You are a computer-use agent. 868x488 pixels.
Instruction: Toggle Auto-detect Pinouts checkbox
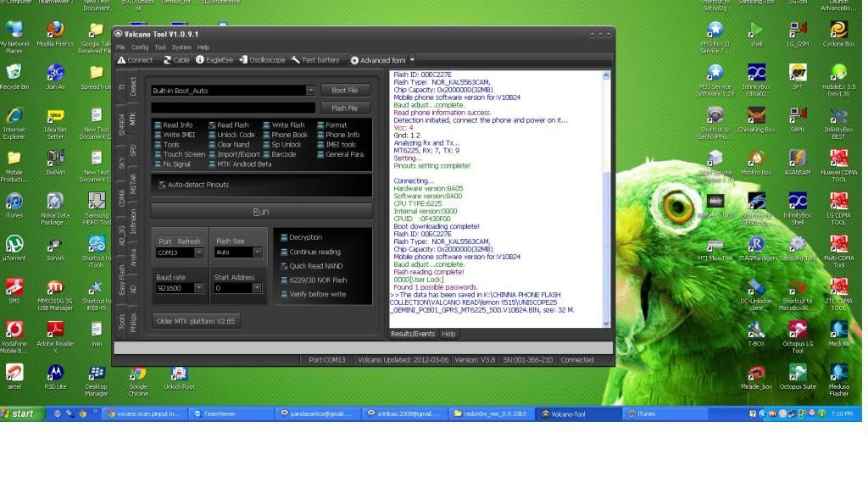click(x=162, y=185)
